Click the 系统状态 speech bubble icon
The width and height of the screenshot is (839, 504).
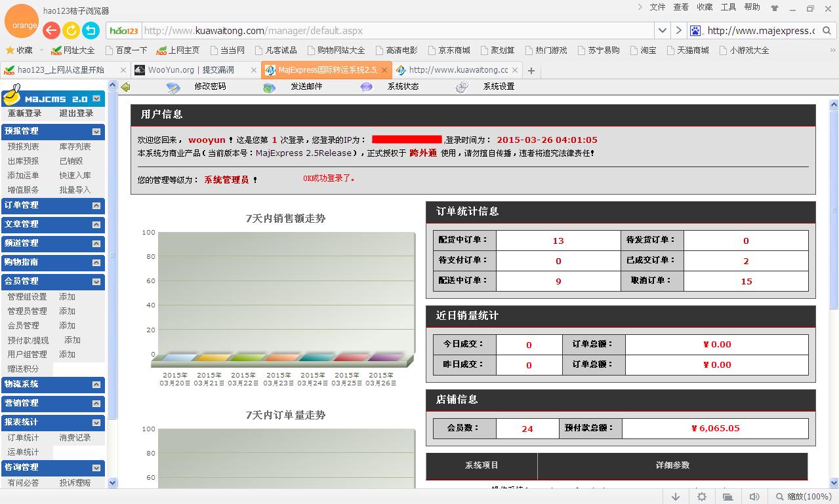tap(366, 87)
